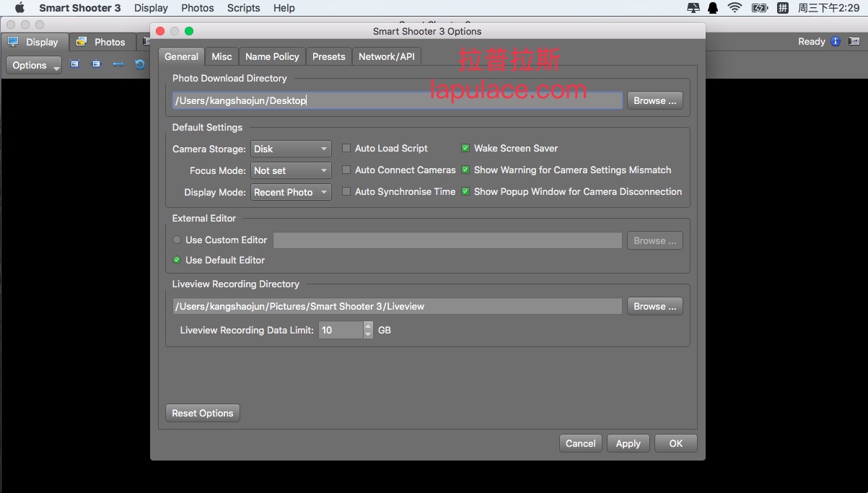Confirm options with the OK button
The image size is (868, 493).
tap(676, 443)
